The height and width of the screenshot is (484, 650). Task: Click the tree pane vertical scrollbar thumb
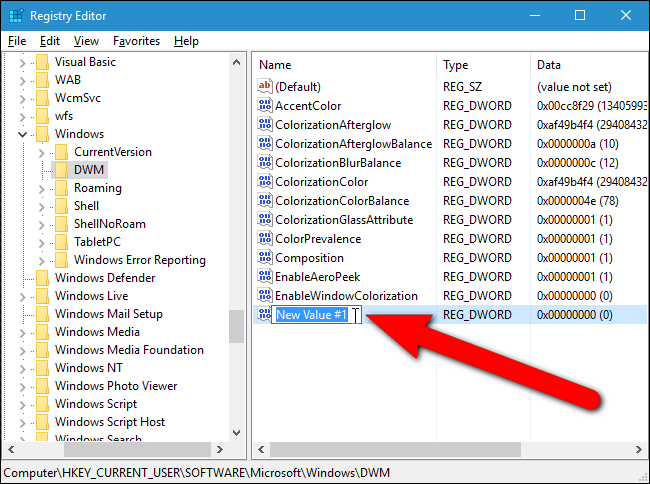(236, 327)
